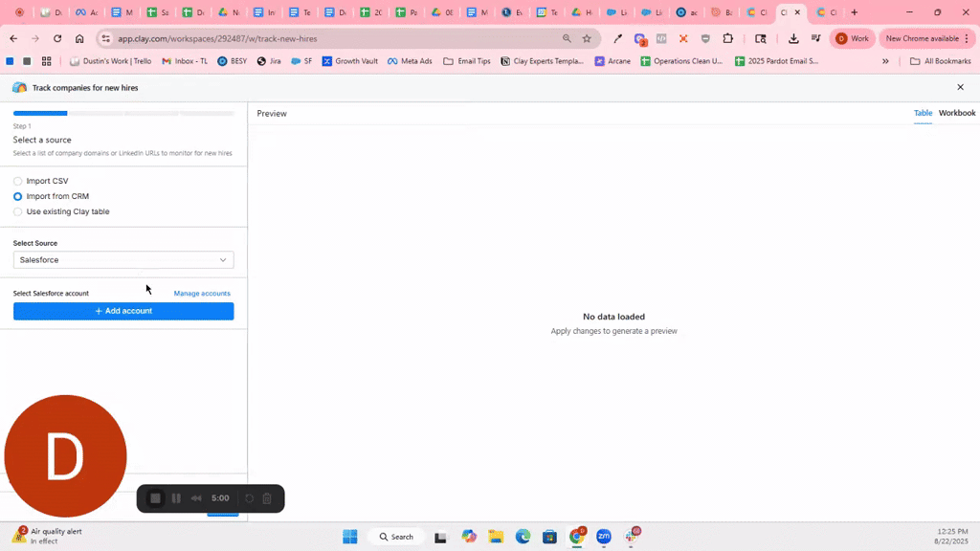Open Chrome downloads icon
Screen dimensions: 980x551
pos(793,38)
